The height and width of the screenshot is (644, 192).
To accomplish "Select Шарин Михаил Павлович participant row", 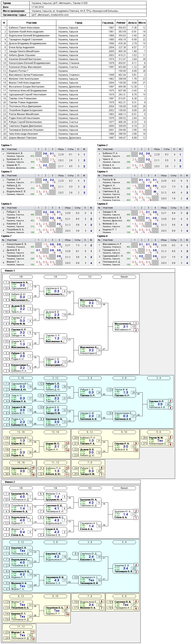I will (74, 138).
